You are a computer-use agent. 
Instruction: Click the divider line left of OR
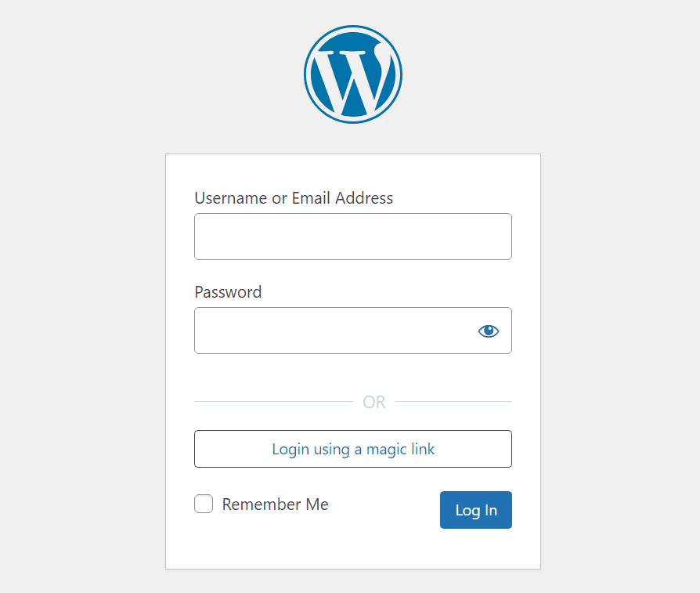(x=274, y=401)
